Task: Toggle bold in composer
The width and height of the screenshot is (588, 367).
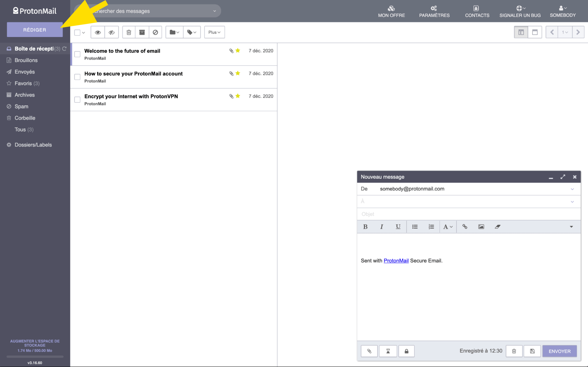Action: click(x=365, y=227)
